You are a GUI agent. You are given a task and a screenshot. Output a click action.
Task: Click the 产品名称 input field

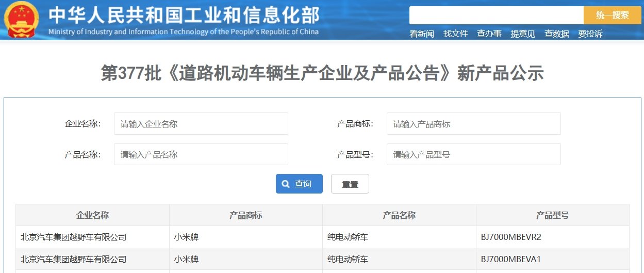[201, 154]
